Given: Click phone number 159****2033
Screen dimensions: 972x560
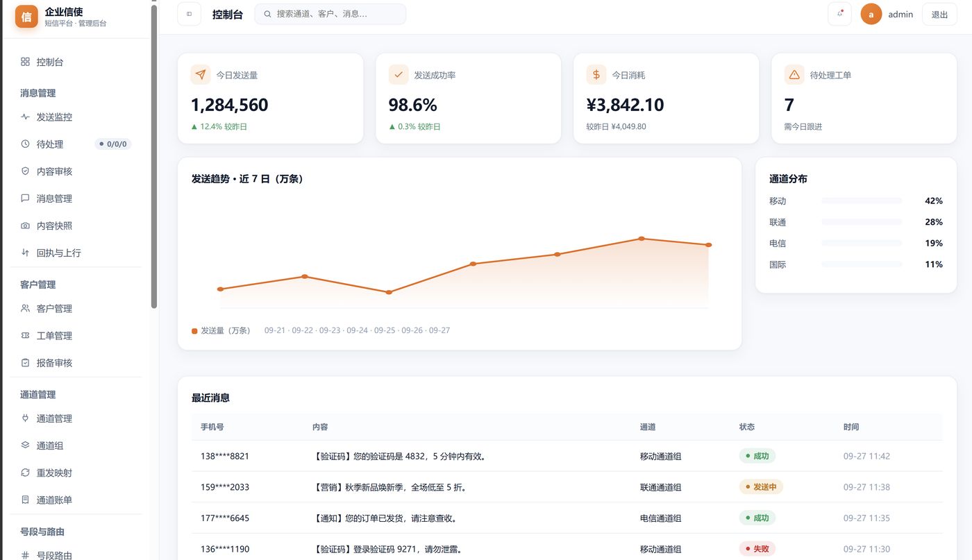Looking at the screenshot, I should tap(225, 487).
